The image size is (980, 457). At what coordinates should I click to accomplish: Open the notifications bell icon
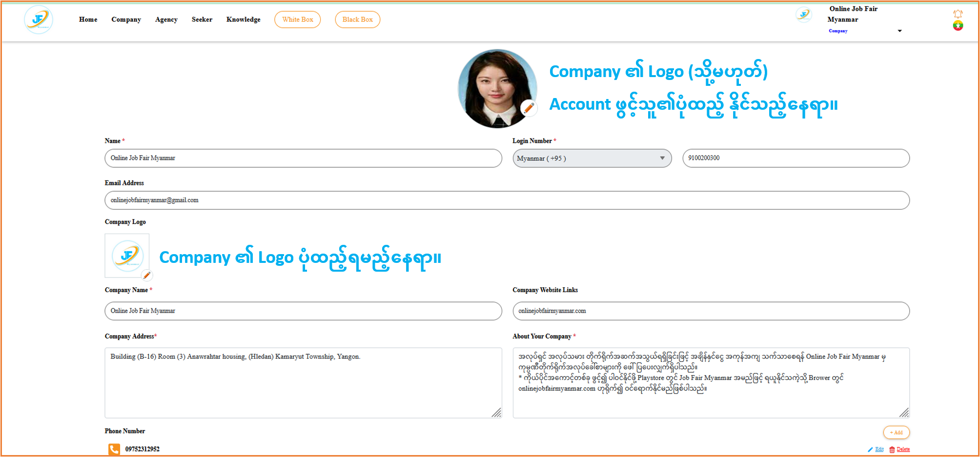(x=958, y=13)
